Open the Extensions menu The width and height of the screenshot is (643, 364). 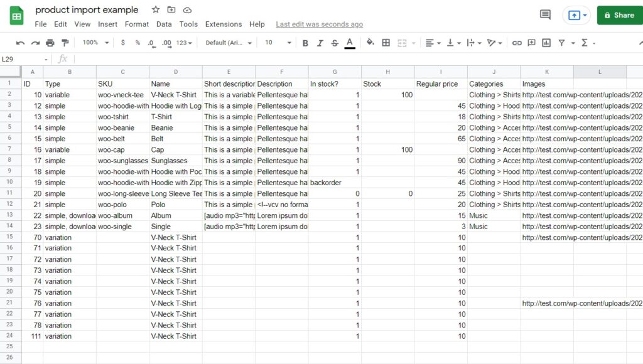223,24
